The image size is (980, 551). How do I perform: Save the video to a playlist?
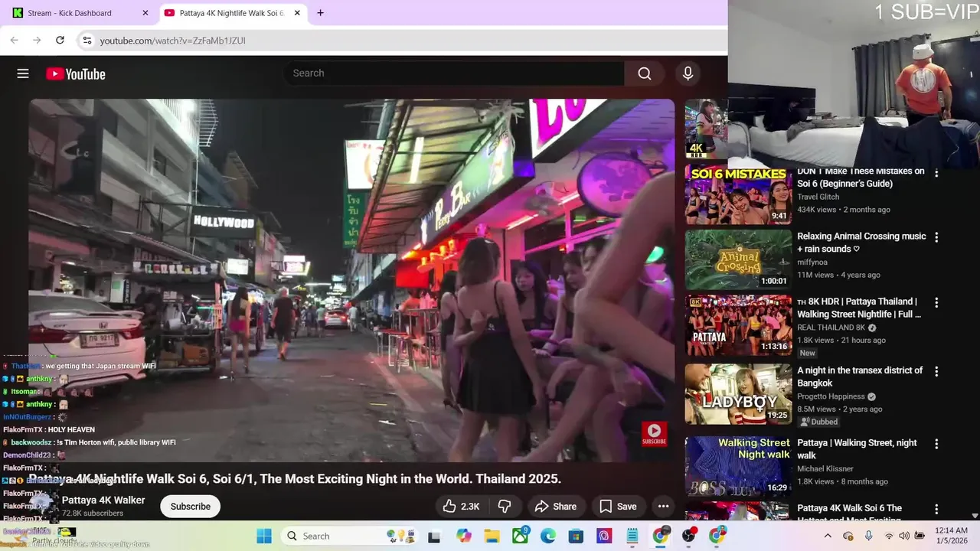618,507
